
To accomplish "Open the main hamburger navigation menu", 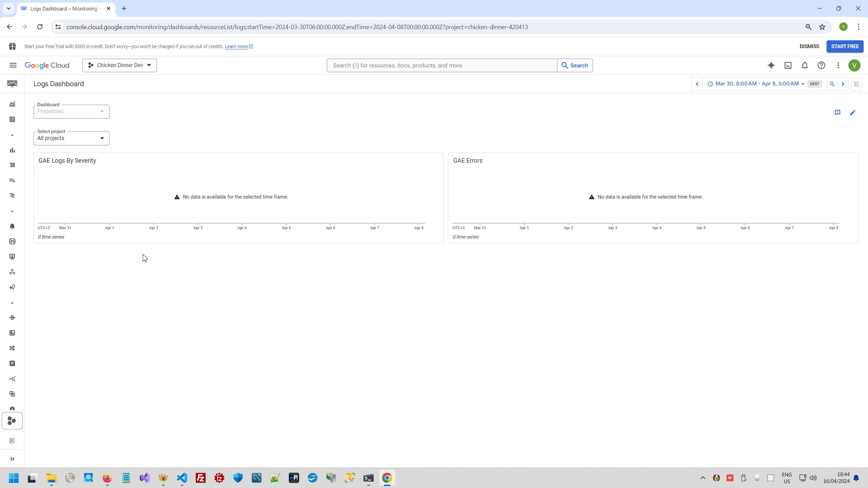I will (13, 65).
